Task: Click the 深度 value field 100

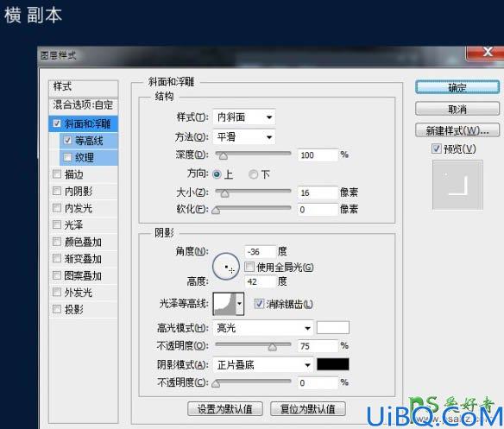Action: pyautogui.click(x=318, y=155)
